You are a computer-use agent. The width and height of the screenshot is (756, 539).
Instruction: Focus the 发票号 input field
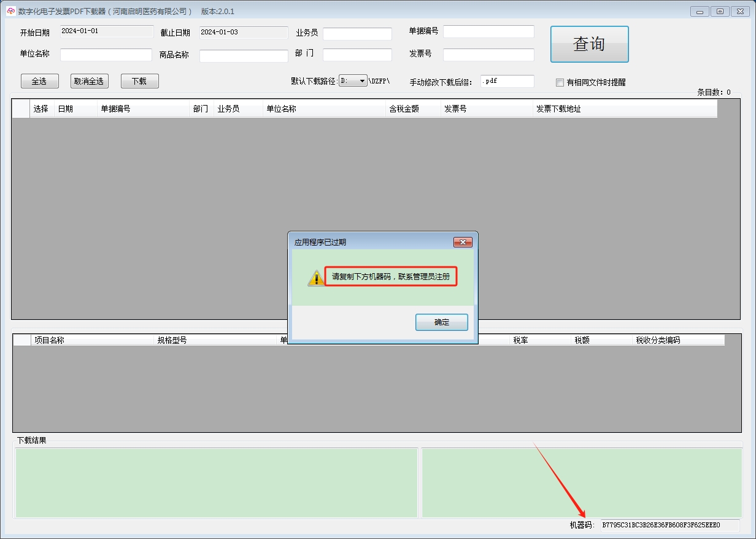point(488,55)
